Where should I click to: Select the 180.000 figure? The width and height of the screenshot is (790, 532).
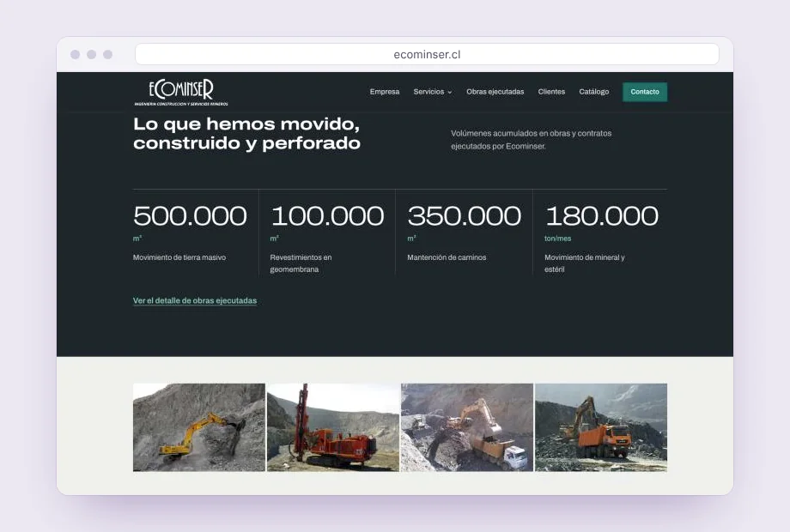tap(602, 216)
